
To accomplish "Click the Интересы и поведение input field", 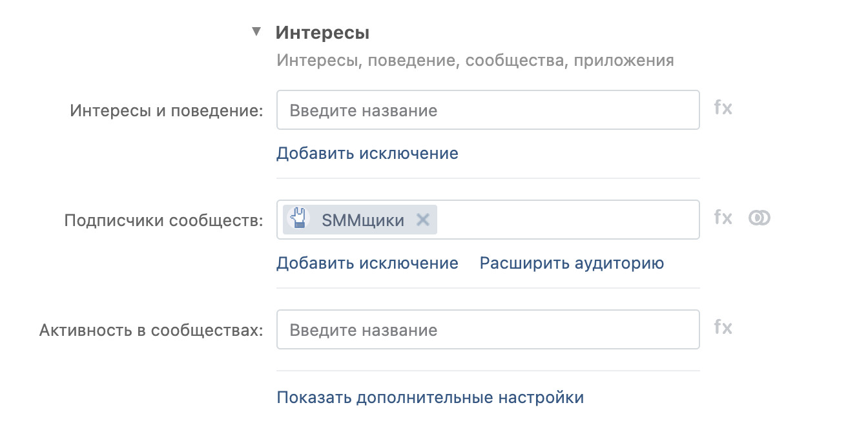I will (488, 110).
